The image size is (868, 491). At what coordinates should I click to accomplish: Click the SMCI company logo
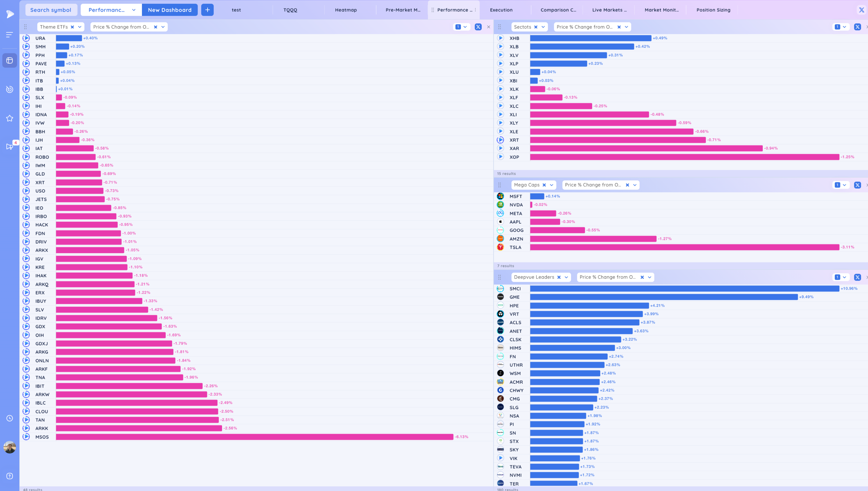coord(500,289)
